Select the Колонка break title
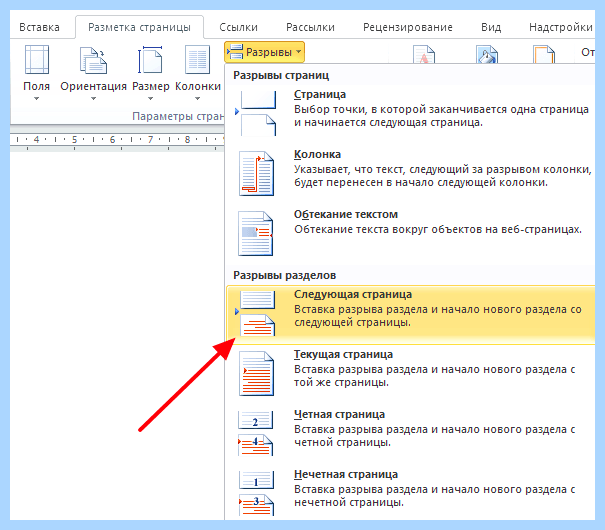The width and height of the screenshot is (605, 530). pos(317,154)
